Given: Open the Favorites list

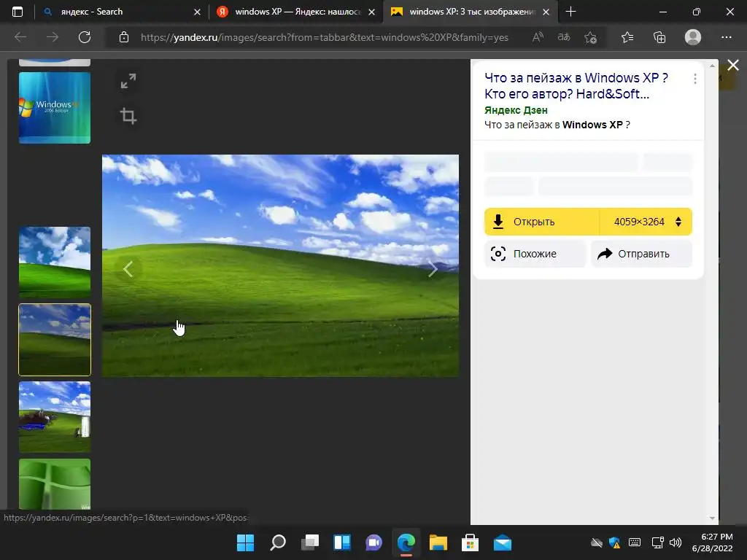Looking at the screenshot, I should (x=627, y=37).
